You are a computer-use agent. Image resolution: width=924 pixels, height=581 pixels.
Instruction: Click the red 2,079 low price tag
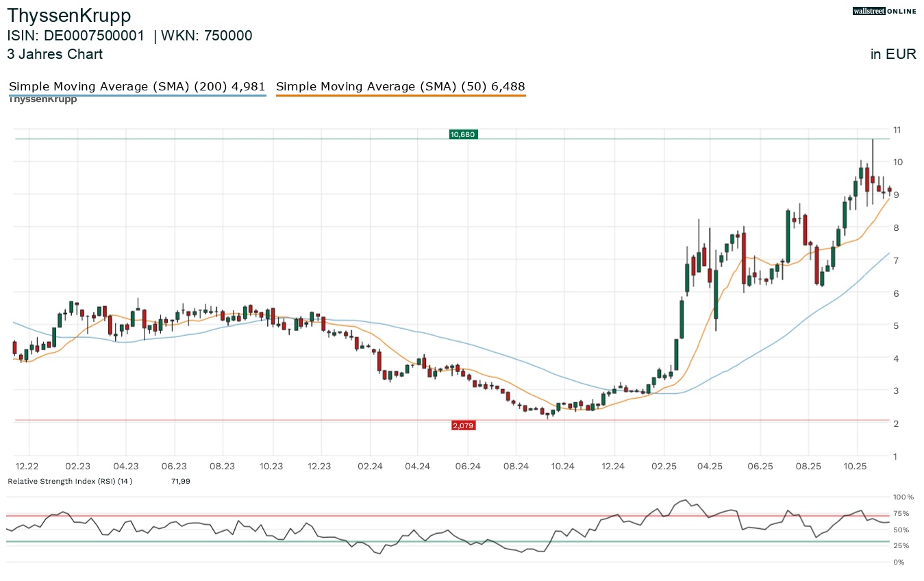463,425
